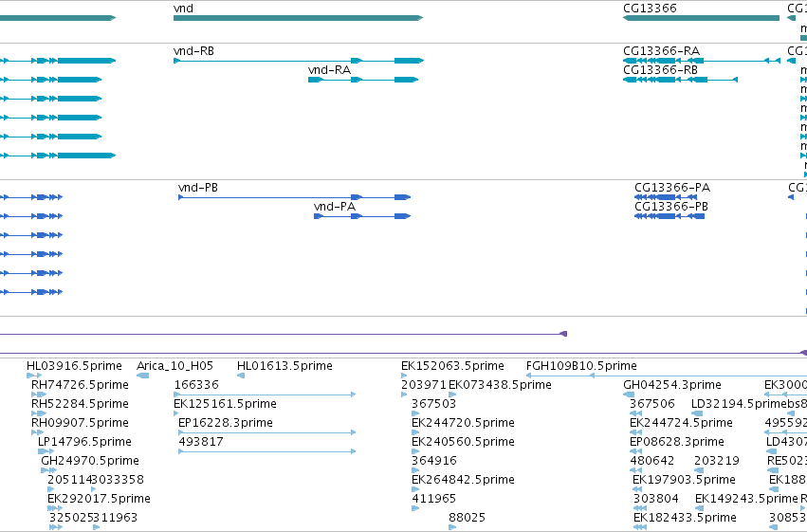Image resolution: width=807 pixels, height=532 pixels.
Task: Open EST EK264842.5prime
Action: [x=463, y=480]
